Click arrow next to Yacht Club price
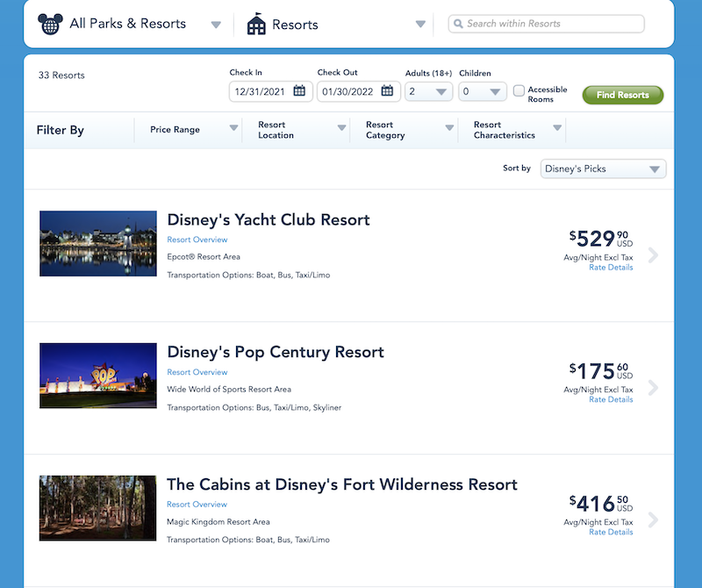Screen dimensions: 702x588 click(x=652, y=255)
